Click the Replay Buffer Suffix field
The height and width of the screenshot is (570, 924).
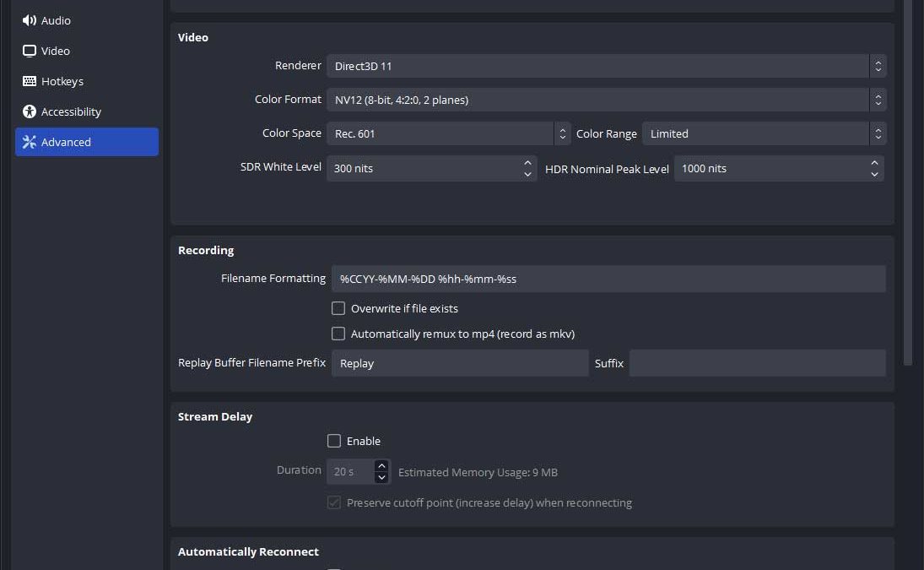757,363
